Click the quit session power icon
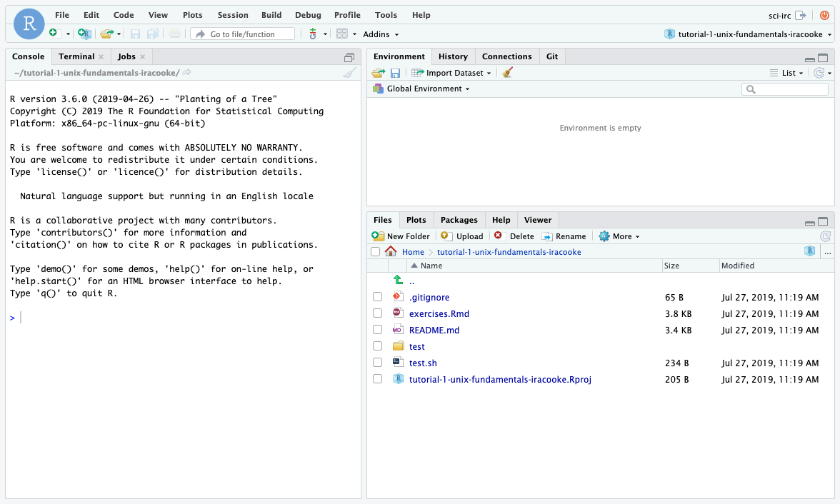 point(823,15)
